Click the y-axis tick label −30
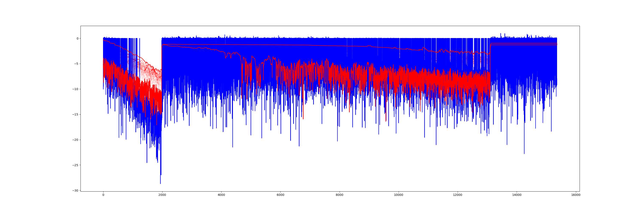 (75, 190)
